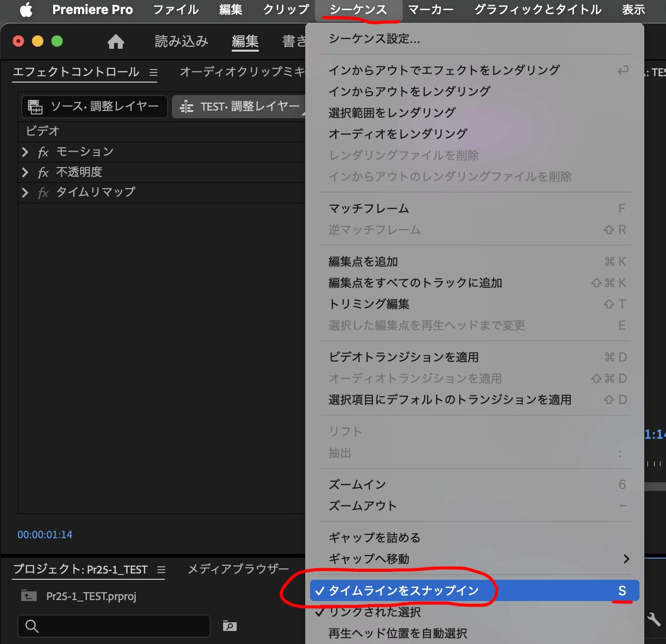Choose ビデオトランジションを適用
Viewport: 666px width, 644px height.
click(x=475, y=357)
